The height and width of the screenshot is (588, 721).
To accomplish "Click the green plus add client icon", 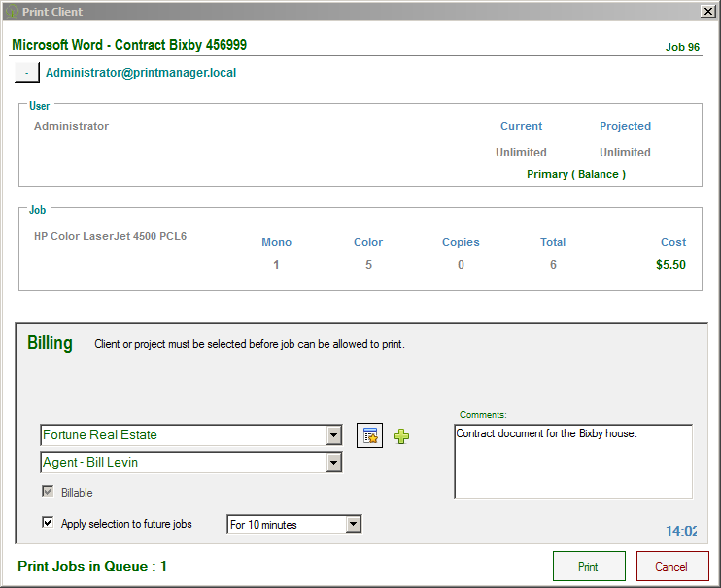I will pyautogui.click(x=401, y=436).
